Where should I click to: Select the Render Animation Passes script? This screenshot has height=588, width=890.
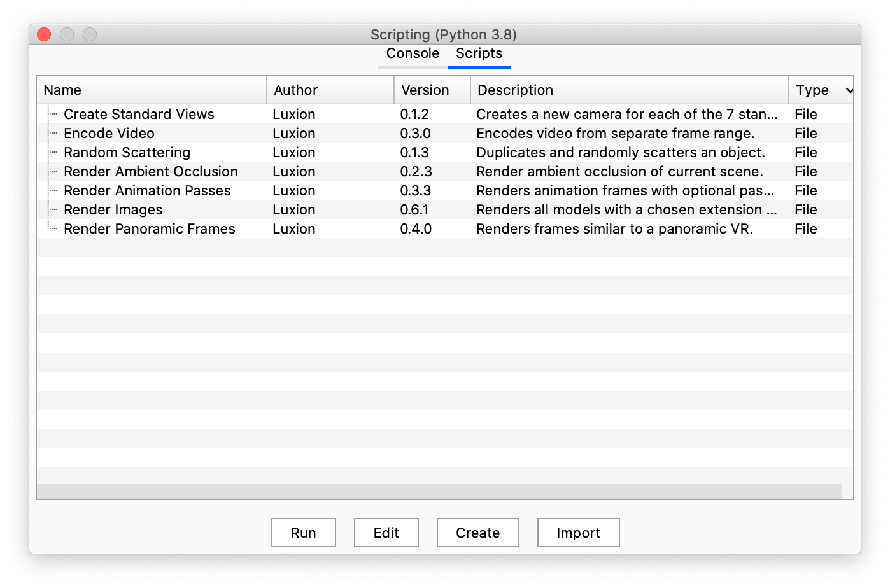click(147, 190)
